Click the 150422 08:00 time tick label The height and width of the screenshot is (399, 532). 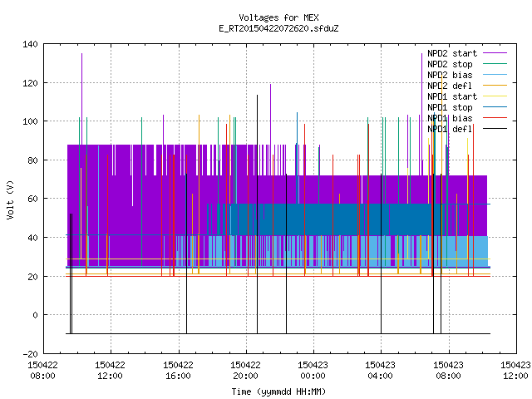click(x=42, y=371)
